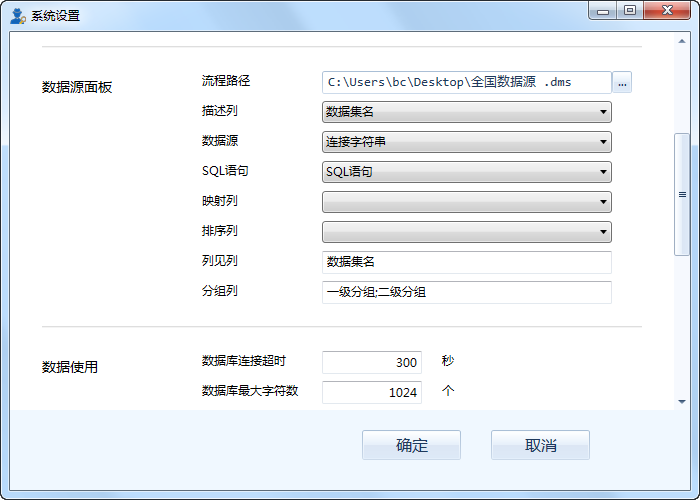Click the 取消 button
This screenshot has width=700, height=500.
click(x=540, y=445)
